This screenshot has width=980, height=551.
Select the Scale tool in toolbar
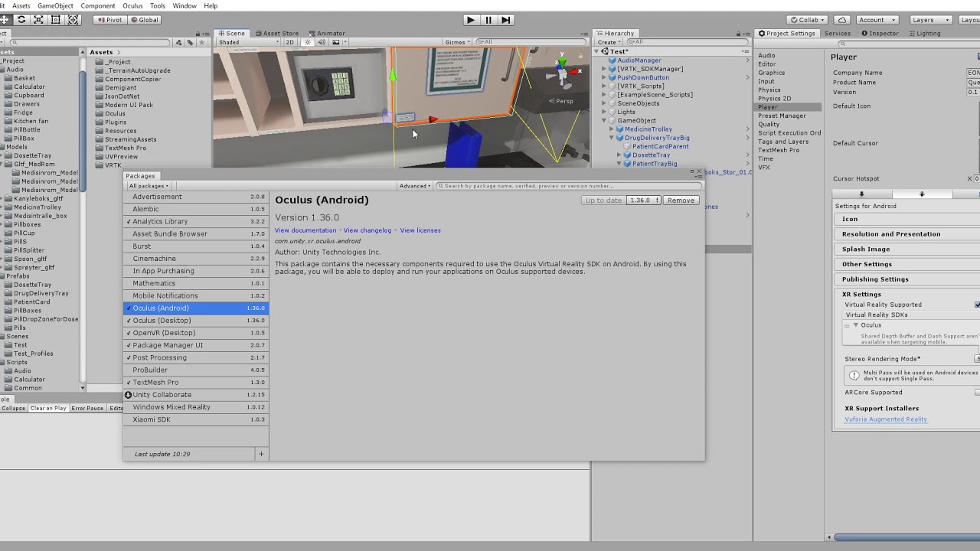click(38, 20)
